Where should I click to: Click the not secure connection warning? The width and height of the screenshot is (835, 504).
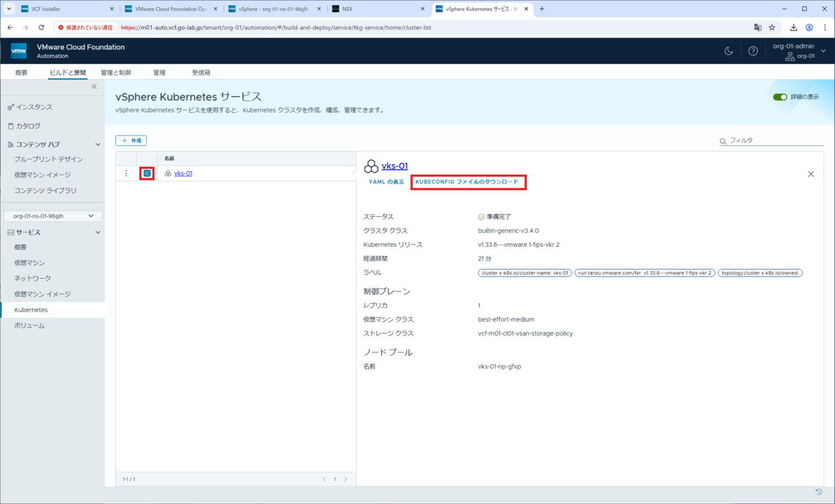(86, 27)
